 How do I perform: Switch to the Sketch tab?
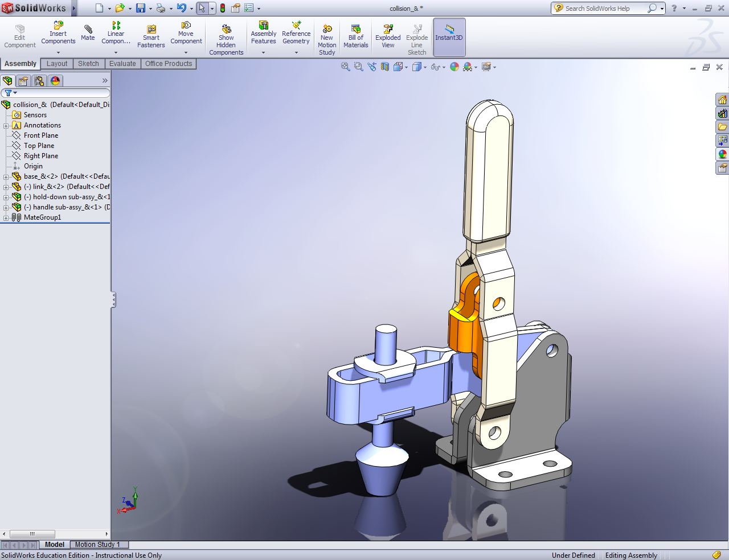point(88,64)
